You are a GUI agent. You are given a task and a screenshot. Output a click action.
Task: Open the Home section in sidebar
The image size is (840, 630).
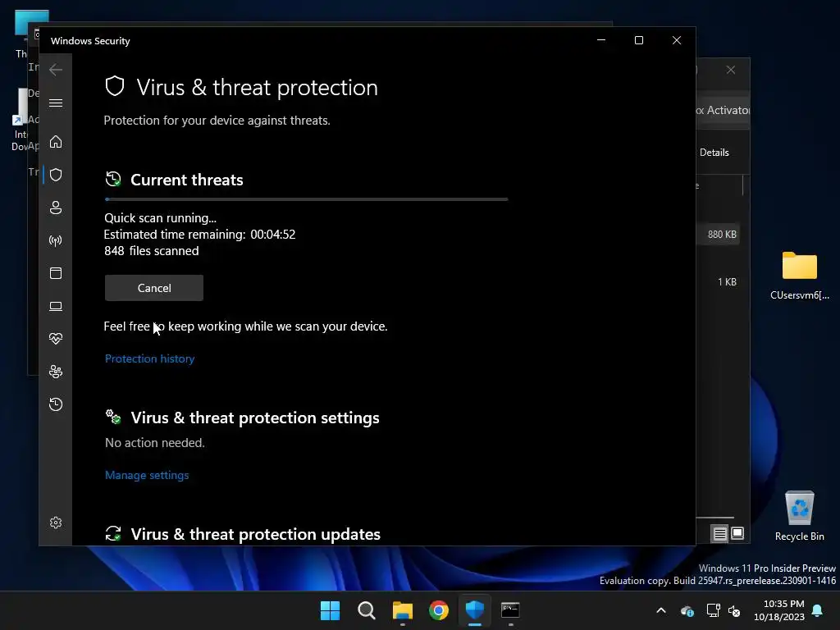56,142
